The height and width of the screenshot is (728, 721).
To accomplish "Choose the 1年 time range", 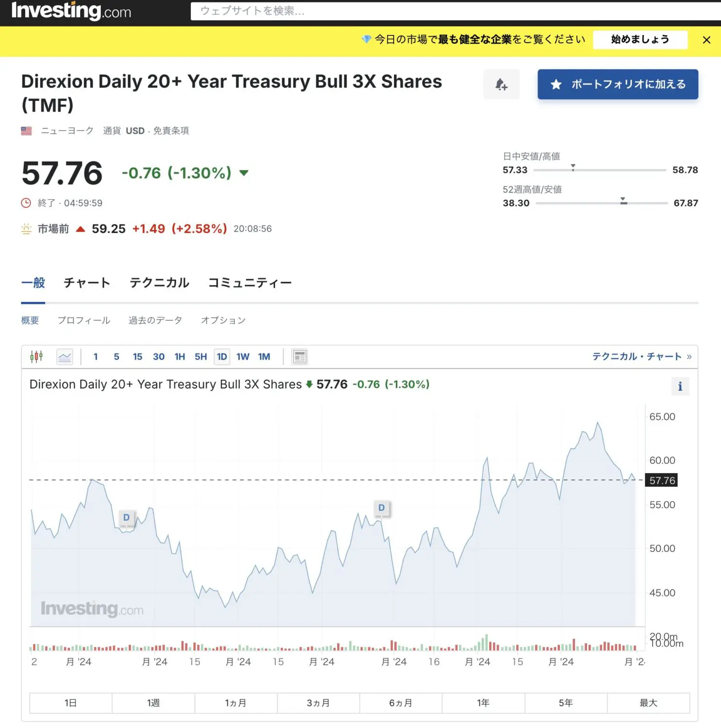I will (x=483, y=703).
